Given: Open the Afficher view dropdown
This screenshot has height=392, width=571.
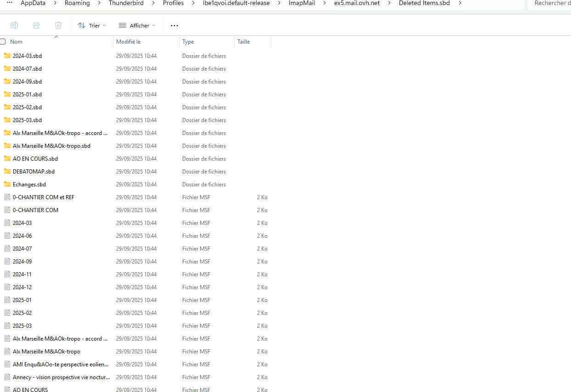Looking at the screenshot, I should [x=137, y=26].
